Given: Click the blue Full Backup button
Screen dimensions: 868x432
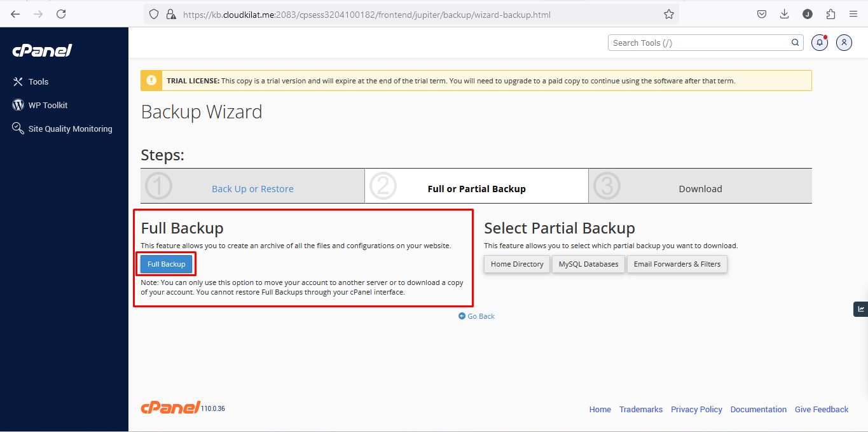Looking at the screenshot, I should click(166, 264).
